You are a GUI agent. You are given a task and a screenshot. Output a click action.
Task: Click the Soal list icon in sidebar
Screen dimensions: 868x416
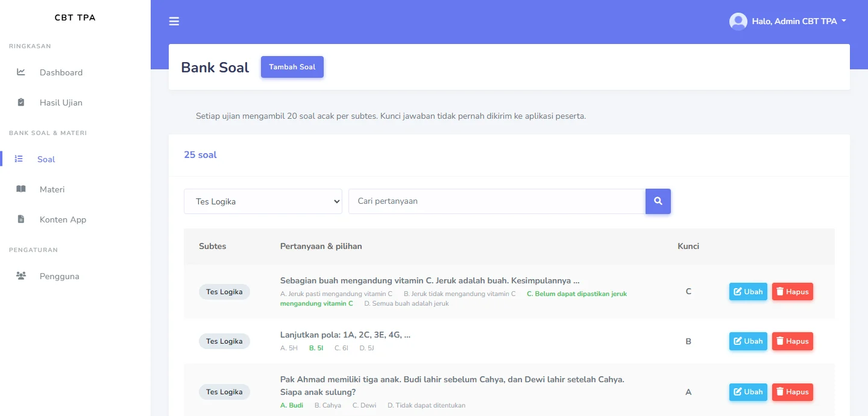click(x=19, y=159)
